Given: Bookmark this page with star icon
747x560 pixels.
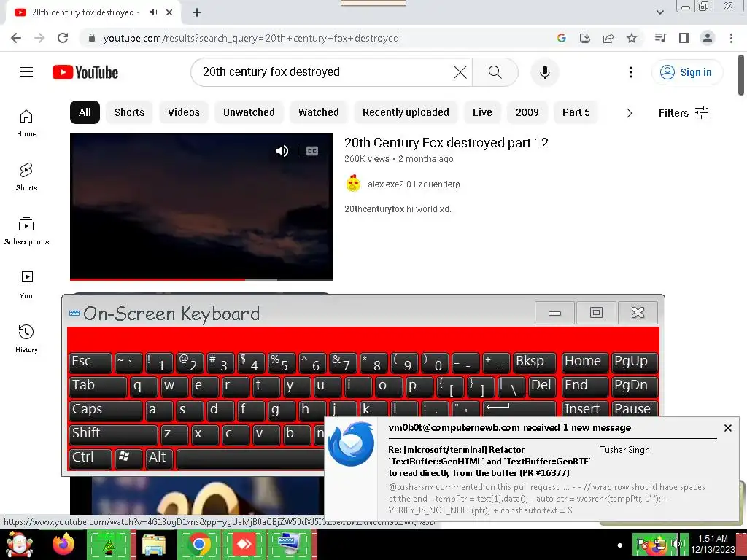Looking at the screenshot, I should [632, 38].
